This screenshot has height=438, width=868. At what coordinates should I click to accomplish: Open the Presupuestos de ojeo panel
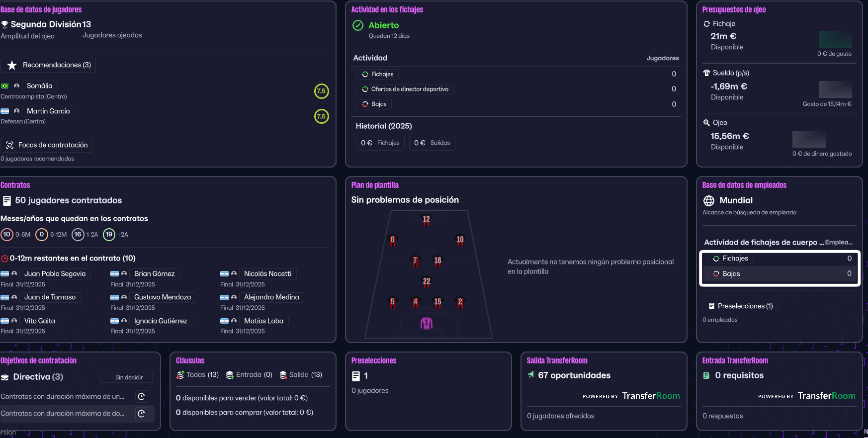coord(734,9)
